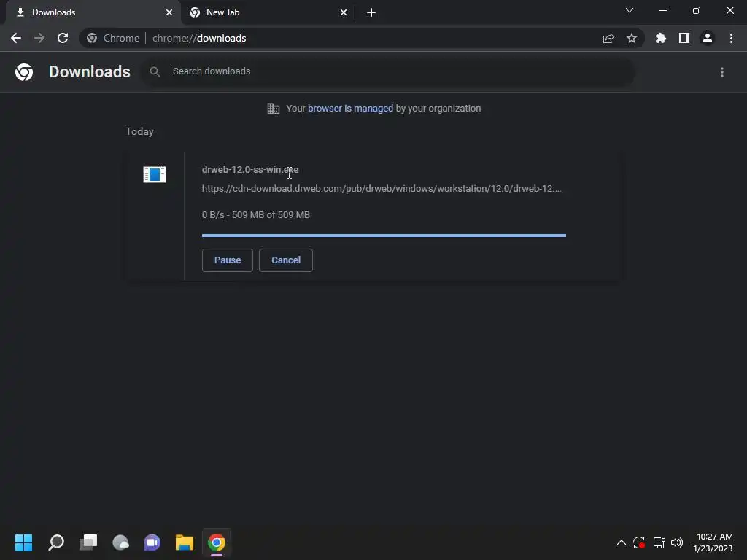Reload the downloads page
The image size is (747, 560).
[x=63, y=38]
